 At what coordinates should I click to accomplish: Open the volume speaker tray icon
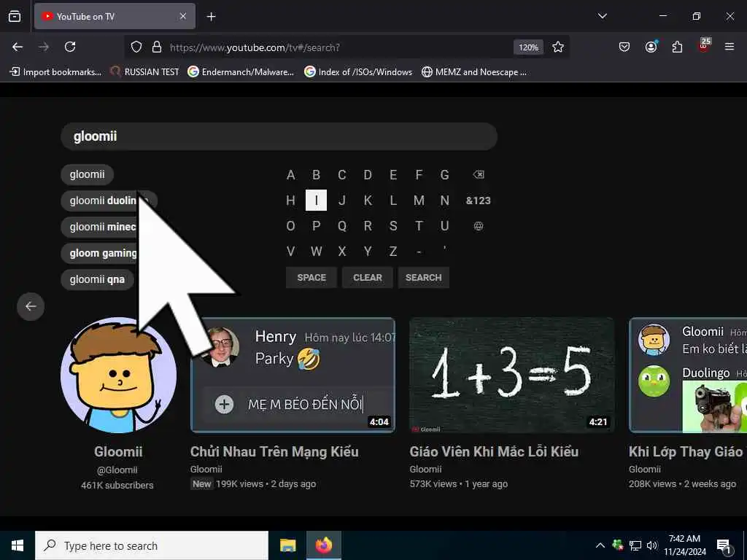pos(651,545)
